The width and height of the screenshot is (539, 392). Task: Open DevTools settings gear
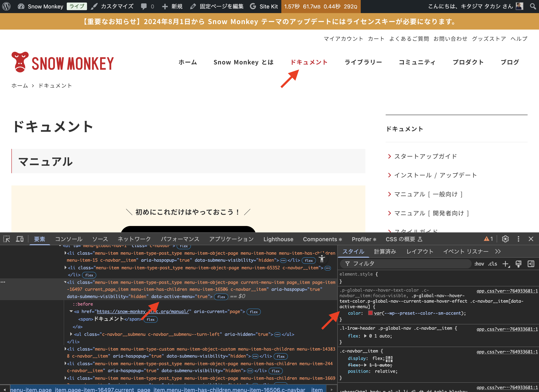[x=505, y=239]
